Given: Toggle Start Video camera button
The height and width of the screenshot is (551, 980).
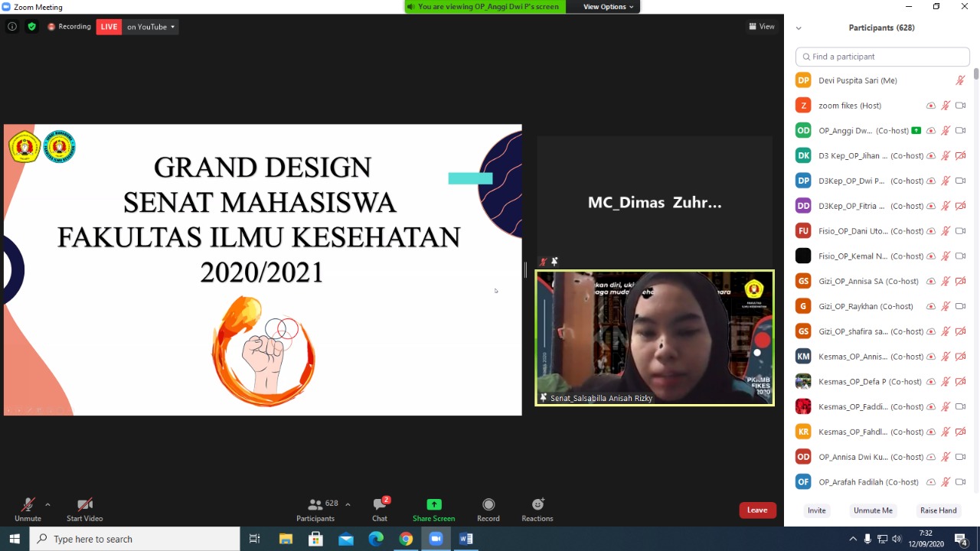Looking at the screenshot, I should tap(84, 505).
